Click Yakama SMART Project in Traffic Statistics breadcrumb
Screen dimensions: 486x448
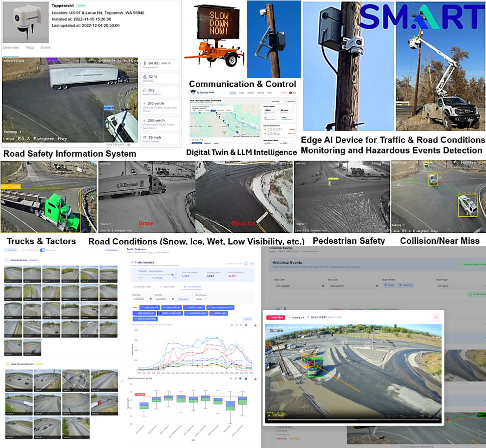pyautogui.click(x=144, y=252)
